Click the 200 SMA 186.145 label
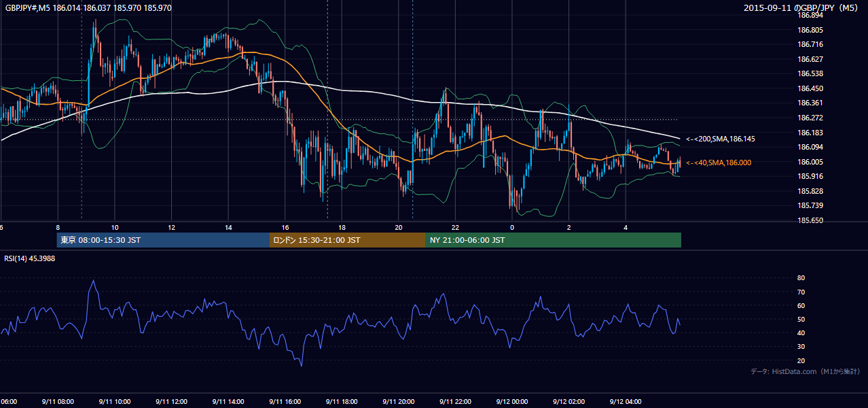 coord(721,139)
